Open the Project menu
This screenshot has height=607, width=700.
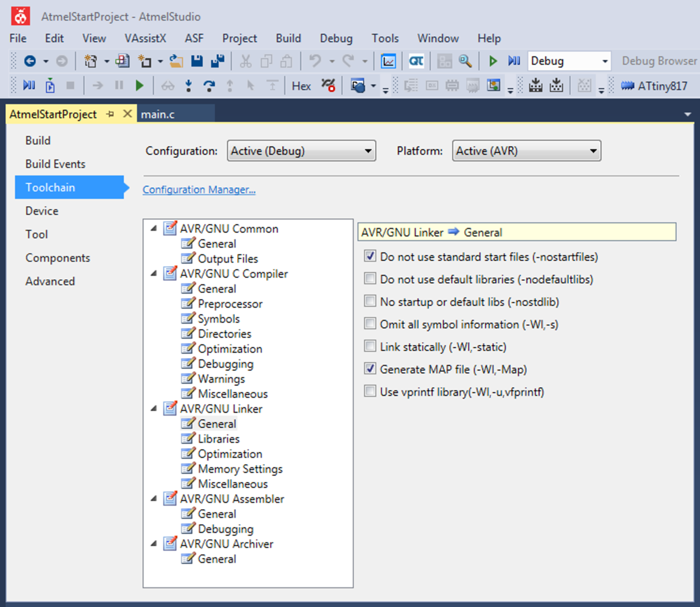pyautogui.click(x=239, y=39)
